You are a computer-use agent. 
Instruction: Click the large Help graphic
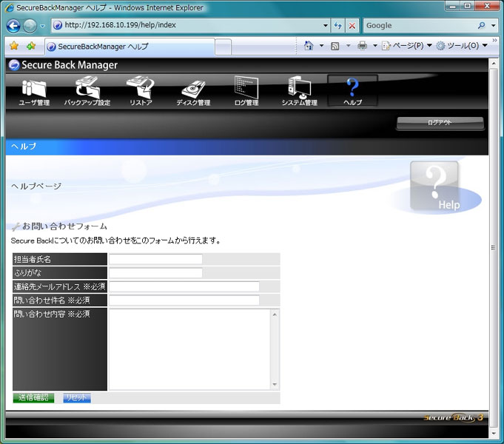[434, 186]
